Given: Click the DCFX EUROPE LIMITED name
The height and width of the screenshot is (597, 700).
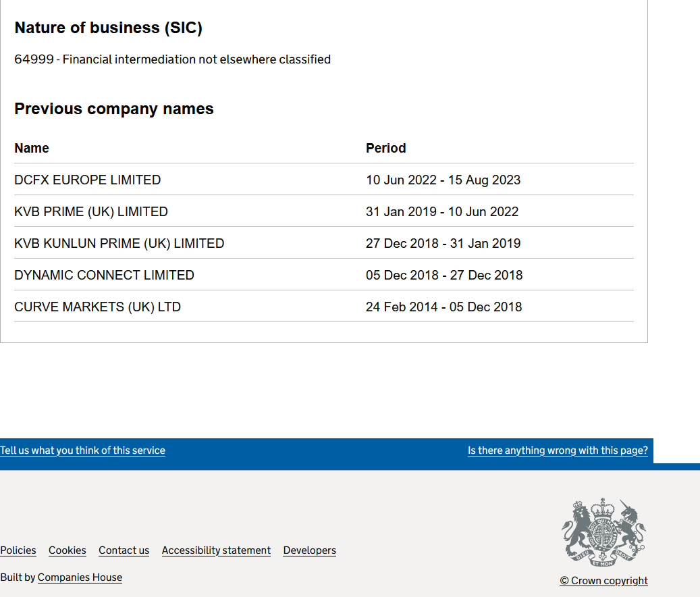Looking at the screenshot, I should tap(87, 180).
